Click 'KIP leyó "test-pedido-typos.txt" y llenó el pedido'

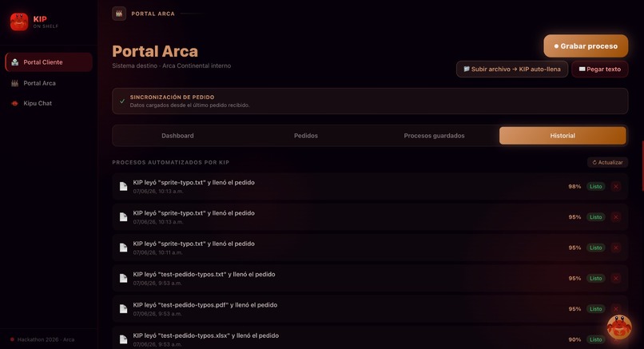[x=204, y=274]
